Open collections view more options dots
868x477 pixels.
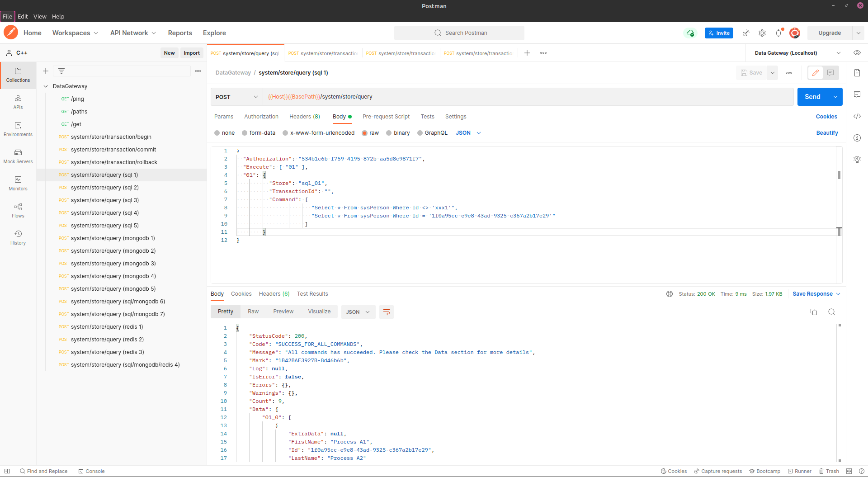(x=198, y=71)
